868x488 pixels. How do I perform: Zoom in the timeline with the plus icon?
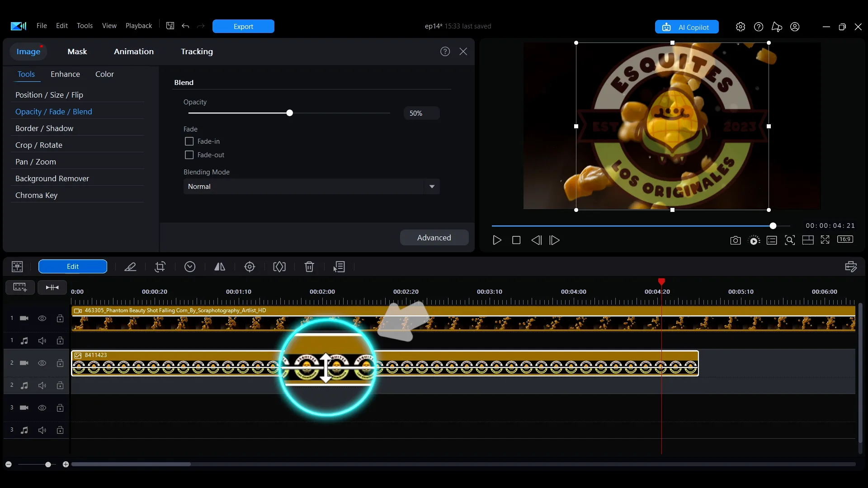tap(66, 465)
